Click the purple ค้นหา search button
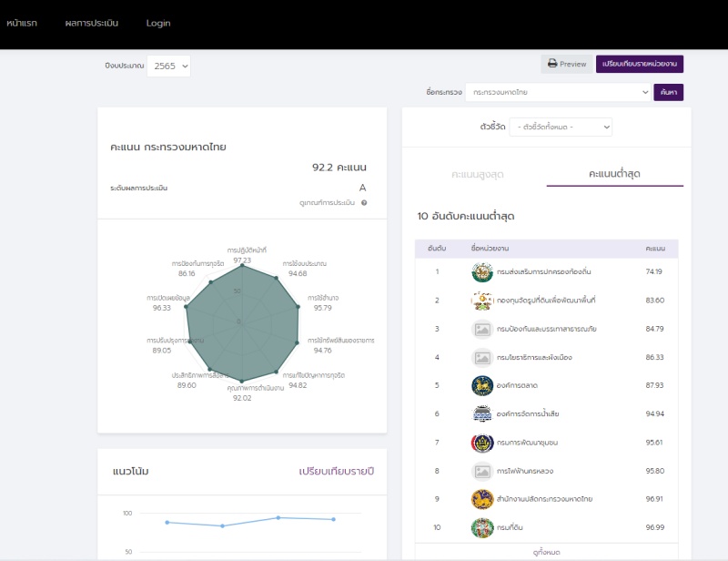728x561 pixels. pyautogui.click(x=668, y=92)
